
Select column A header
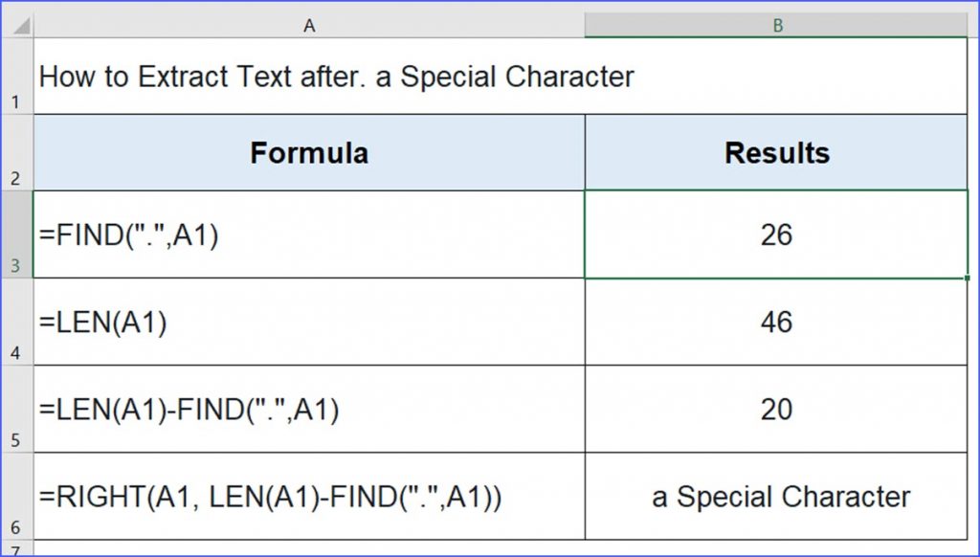point(309,26)
